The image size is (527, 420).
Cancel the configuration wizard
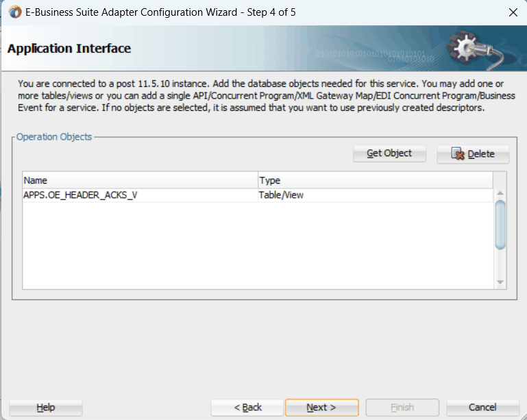pos(482,408)
